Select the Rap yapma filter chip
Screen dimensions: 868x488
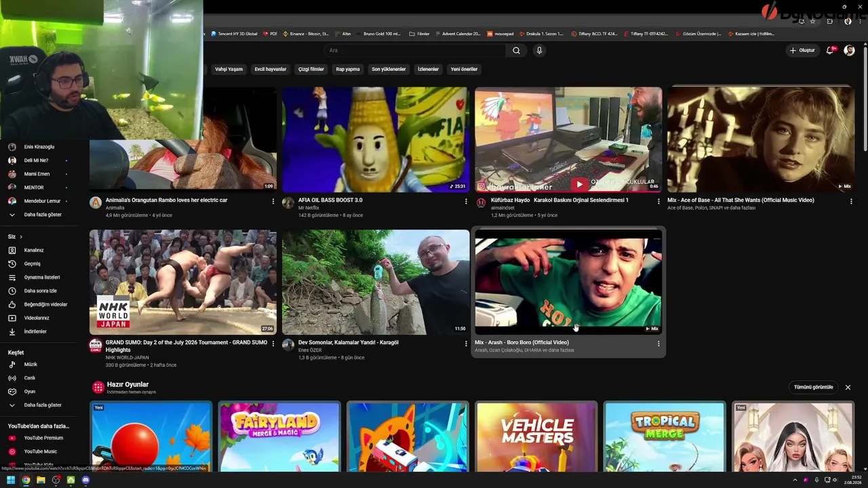[x=348, y=69]
